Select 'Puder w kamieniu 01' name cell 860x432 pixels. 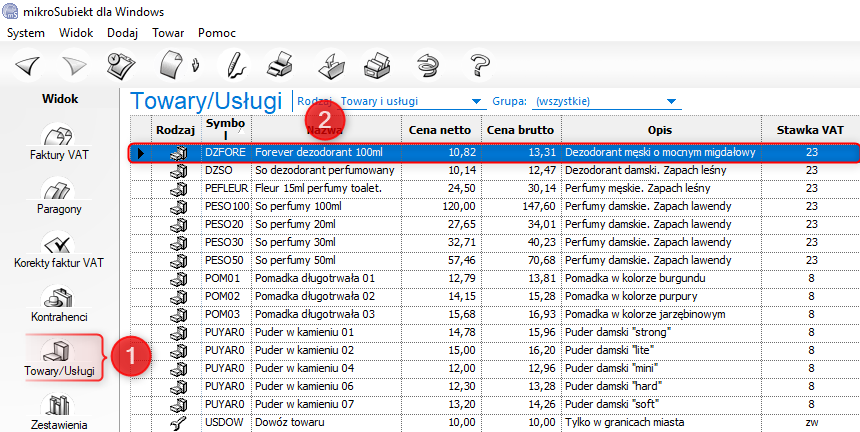[326, 333]
